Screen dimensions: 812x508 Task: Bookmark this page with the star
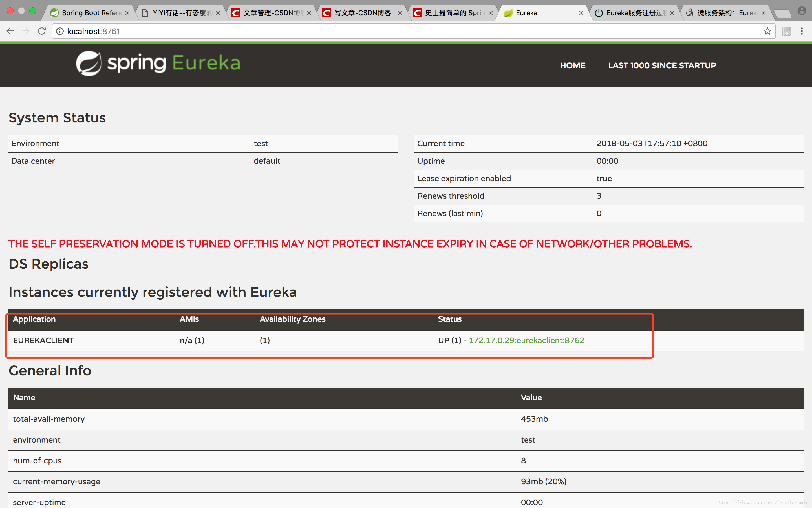(x=767, y=31)
